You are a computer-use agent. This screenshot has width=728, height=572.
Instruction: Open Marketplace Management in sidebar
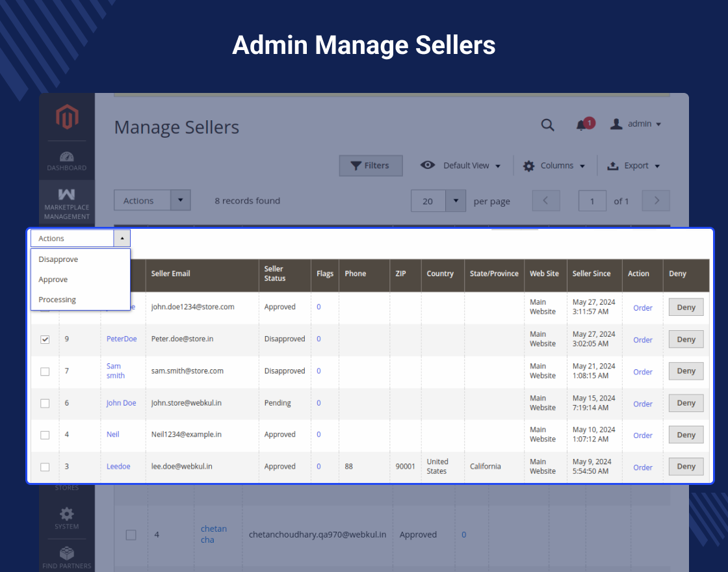point(67,204)
